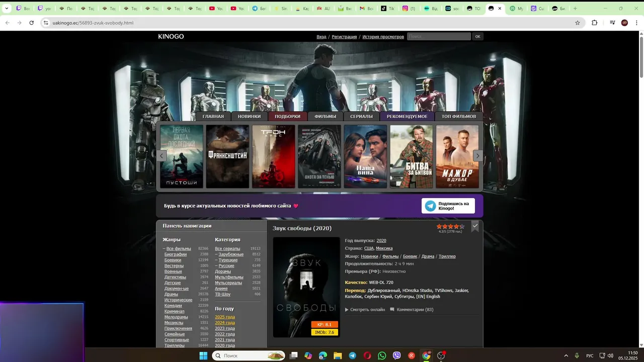Toggle the bookmark checkmark on the movie
Image resolution: width=644 pixels, height=362 pixels.
(475, 226)
